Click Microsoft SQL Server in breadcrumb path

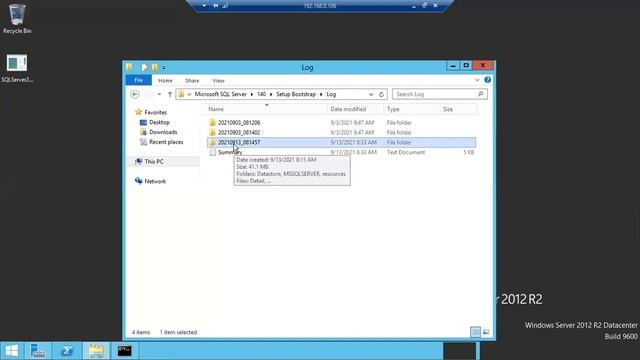coord(220,94)
